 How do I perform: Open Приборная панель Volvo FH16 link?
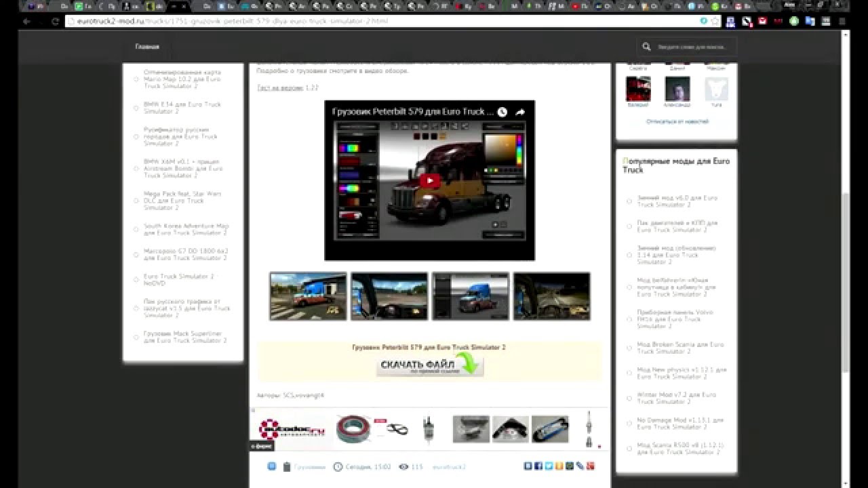click(675, 319)
